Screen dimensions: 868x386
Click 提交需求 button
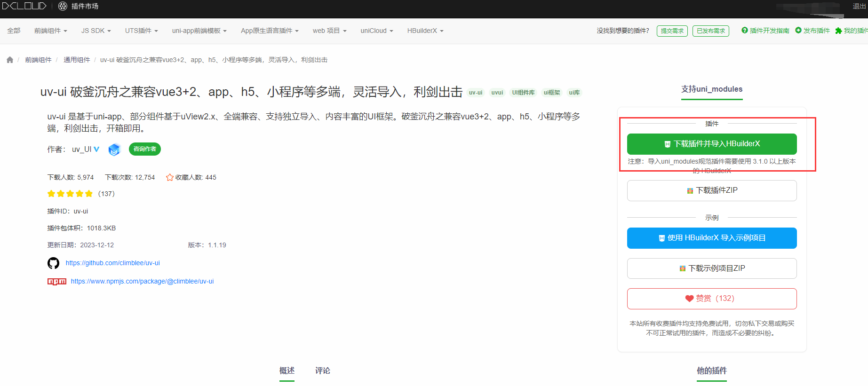coord(672,31)
